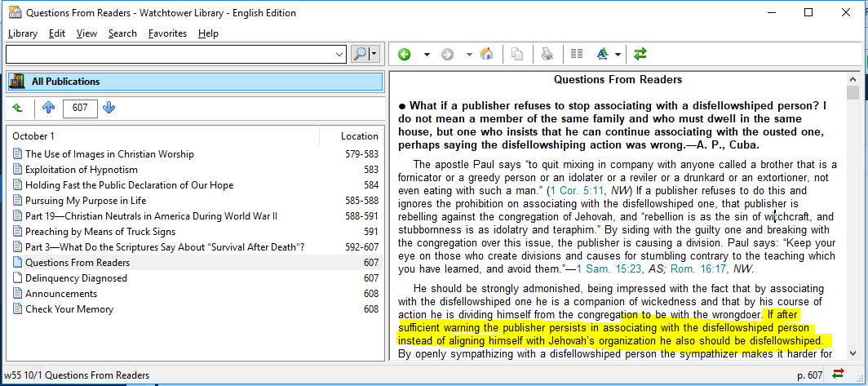The image size is (868, 386).
Task: Go to previous page with up arrow
Action: point(48,108)
